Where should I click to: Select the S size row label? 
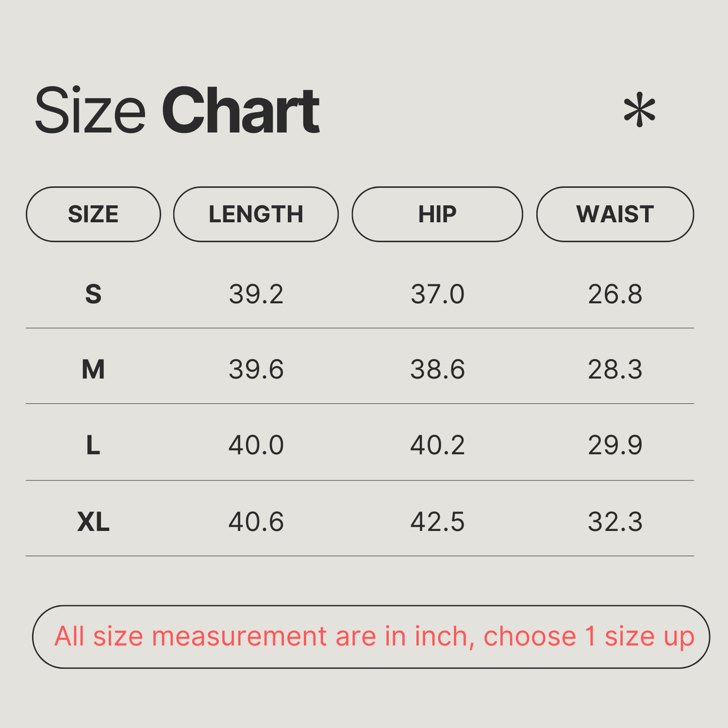[93, 294]
